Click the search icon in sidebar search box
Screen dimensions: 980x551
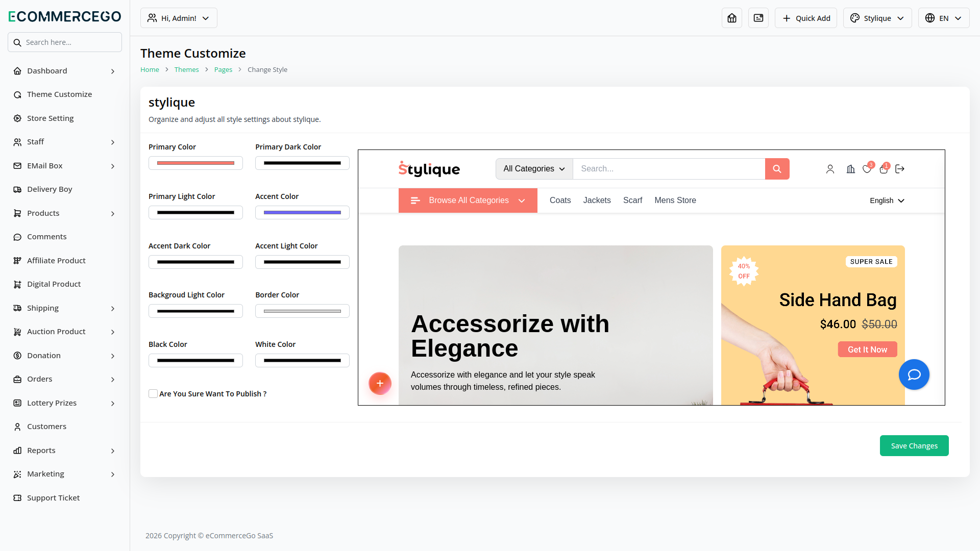(17, 42)
